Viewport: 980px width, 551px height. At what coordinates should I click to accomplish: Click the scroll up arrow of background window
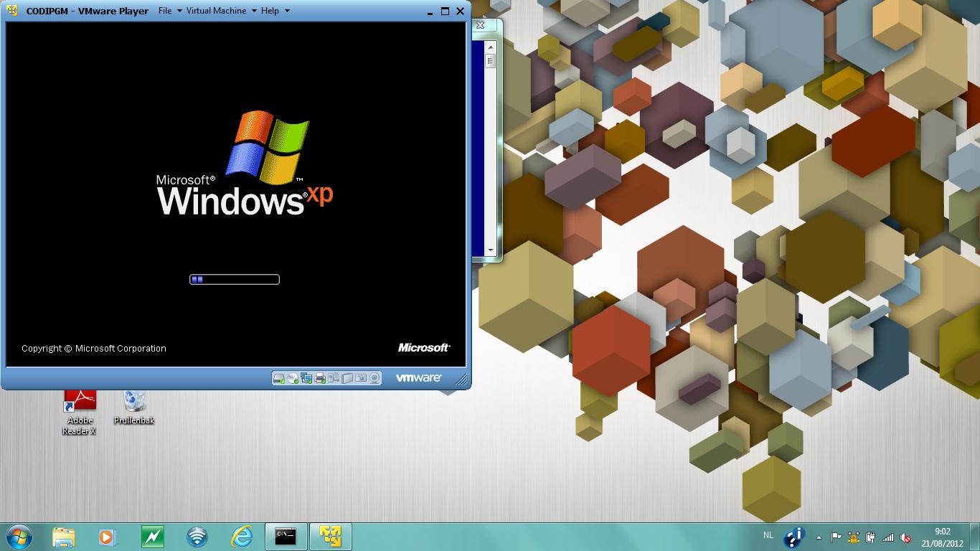coord(491,49)
